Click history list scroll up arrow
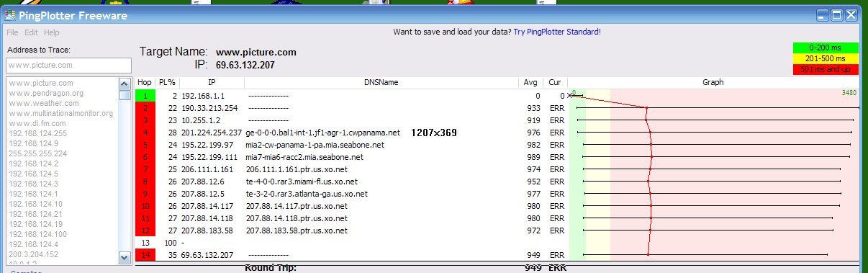 (125, 84)
